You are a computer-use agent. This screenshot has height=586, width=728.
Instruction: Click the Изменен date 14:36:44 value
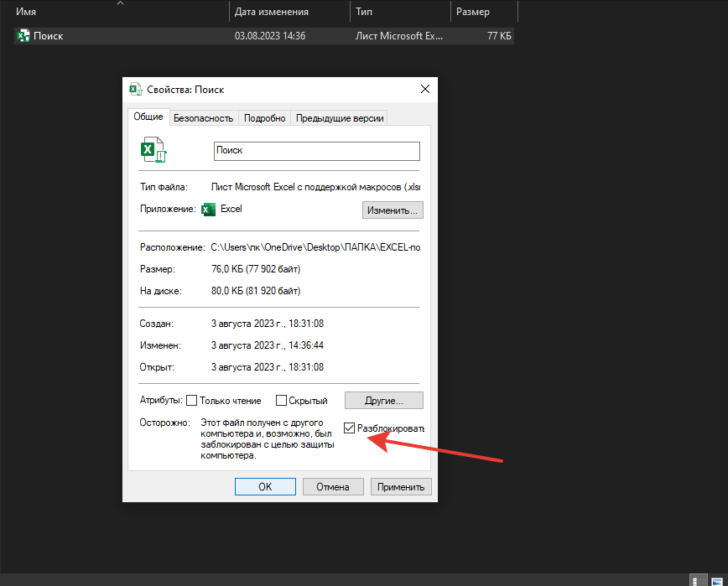268,345
